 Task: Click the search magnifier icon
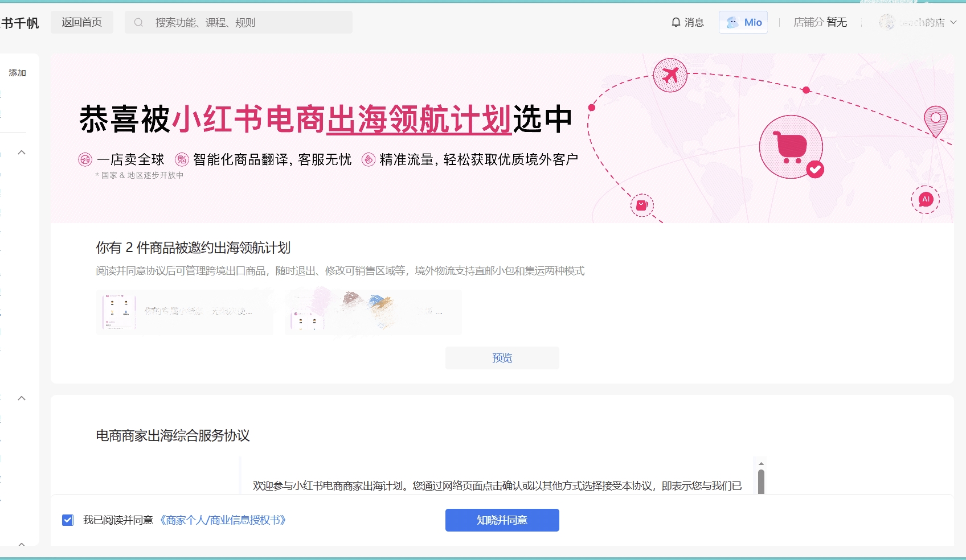(138, 22)
